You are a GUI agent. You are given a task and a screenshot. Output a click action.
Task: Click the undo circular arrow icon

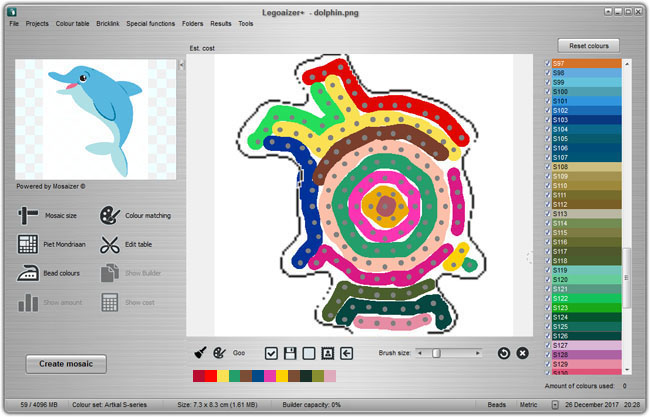click(x=503, y=353)
